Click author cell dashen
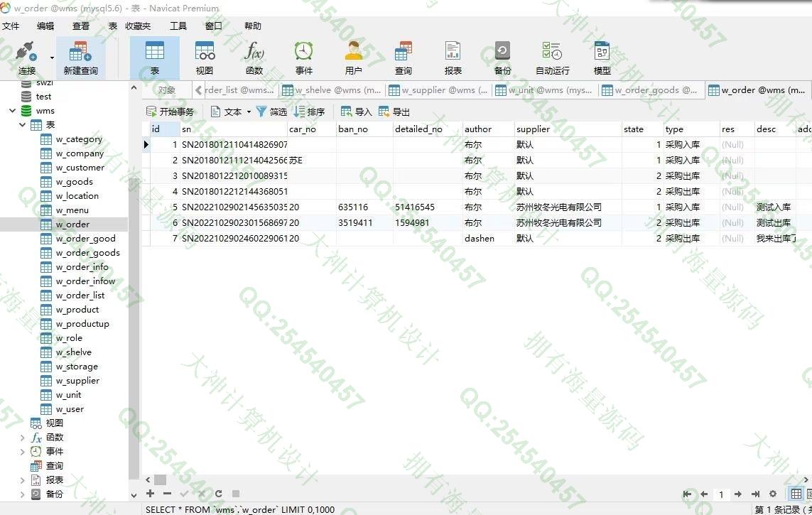 tap(488, 238)
